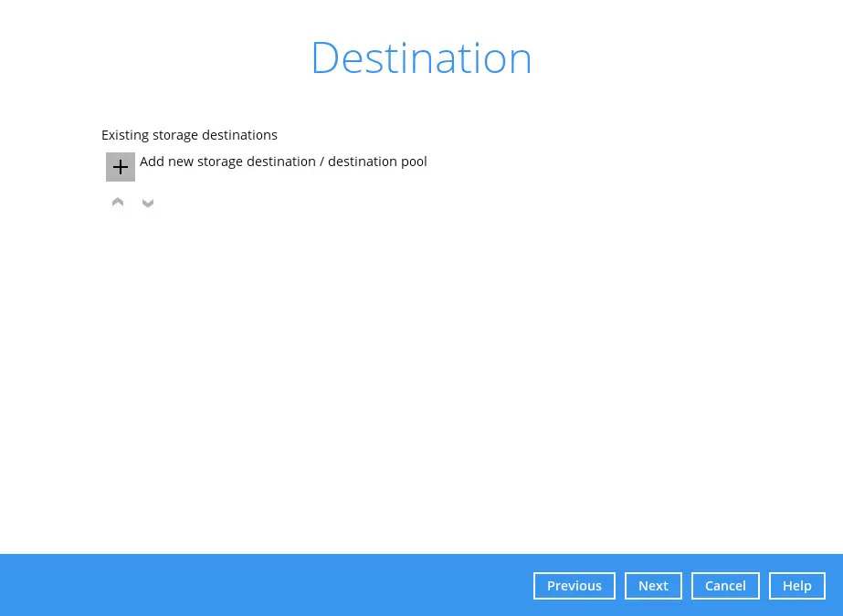This screenshot has width=843, height=616.
Task: Hit Next to continue past Destination
Action: click(x=653, y=586)
